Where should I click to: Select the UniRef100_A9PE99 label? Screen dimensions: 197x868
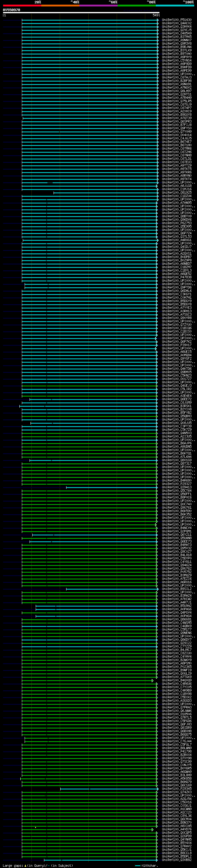[177, 71]
